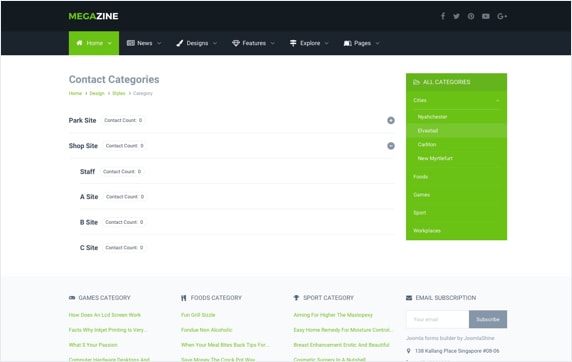
Task: Open the Facebook social icon
Action: (443, 16)
